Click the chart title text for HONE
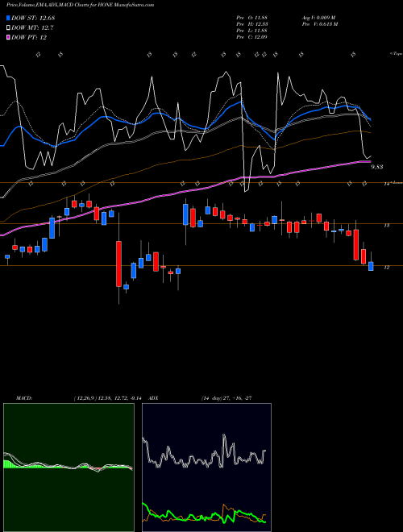This screenshot has width=403, height=532. click(x=80, y=5)
